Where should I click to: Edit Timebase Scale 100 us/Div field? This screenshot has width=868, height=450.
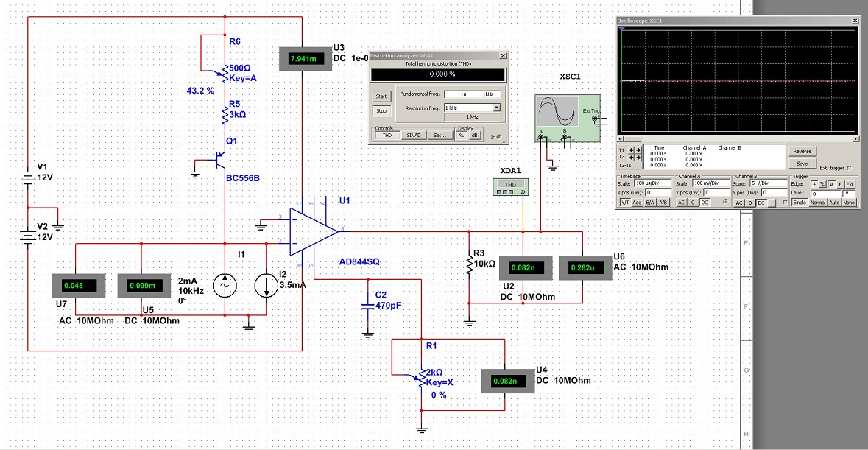click(x=653, y=183)
